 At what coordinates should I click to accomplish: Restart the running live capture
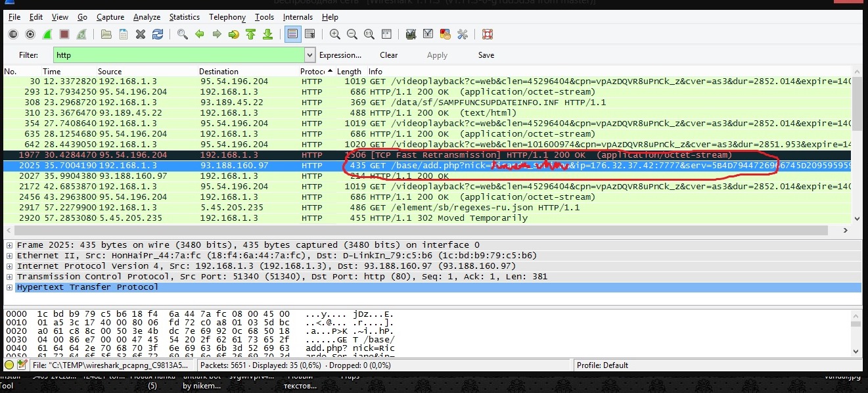coord(81,34)
